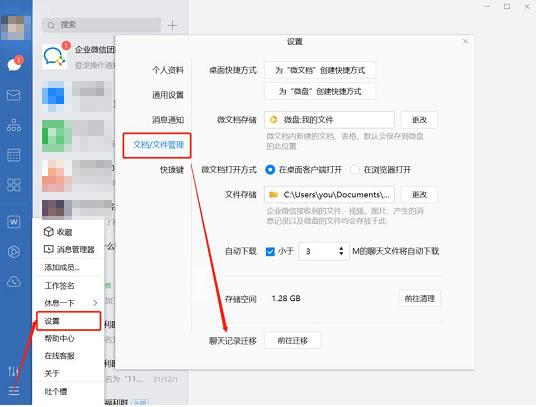Screen dimensions: 536x407
Task: Open the Workbench grid icon
Action: point(14,185)
